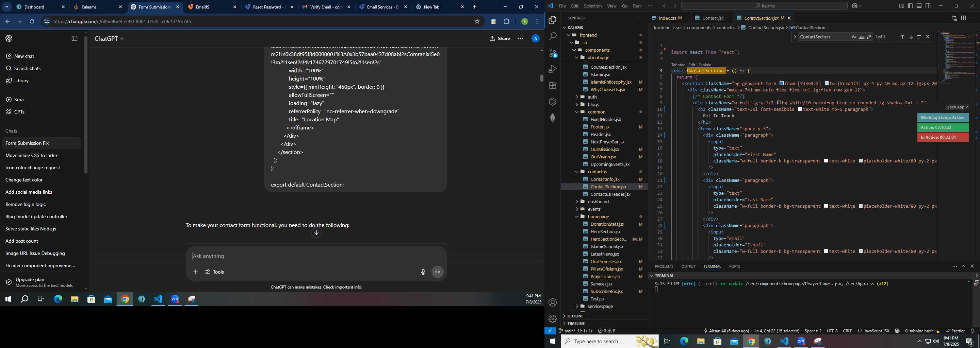Expand the OUTLINE section in Explorer

(604, 316)
